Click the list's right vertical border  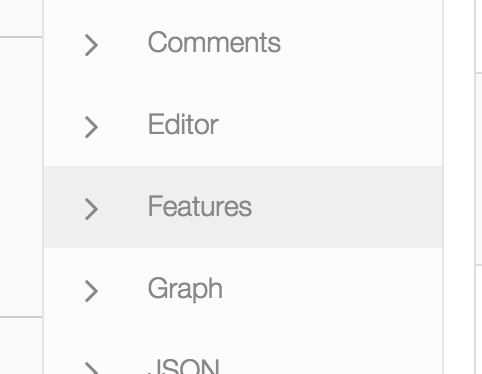[x=443, y=187]
